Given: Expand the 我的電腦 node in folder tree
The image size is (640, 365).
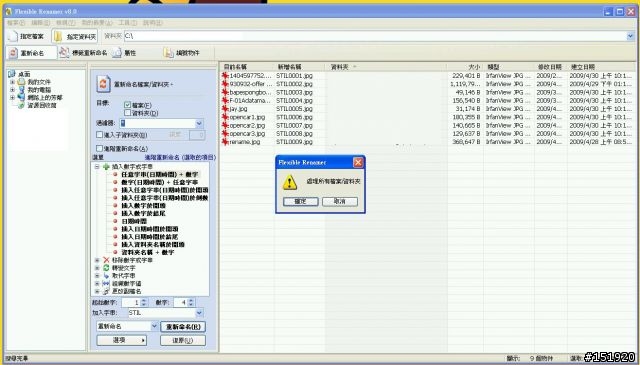Looking at the screenshot, I should point(12,89).
